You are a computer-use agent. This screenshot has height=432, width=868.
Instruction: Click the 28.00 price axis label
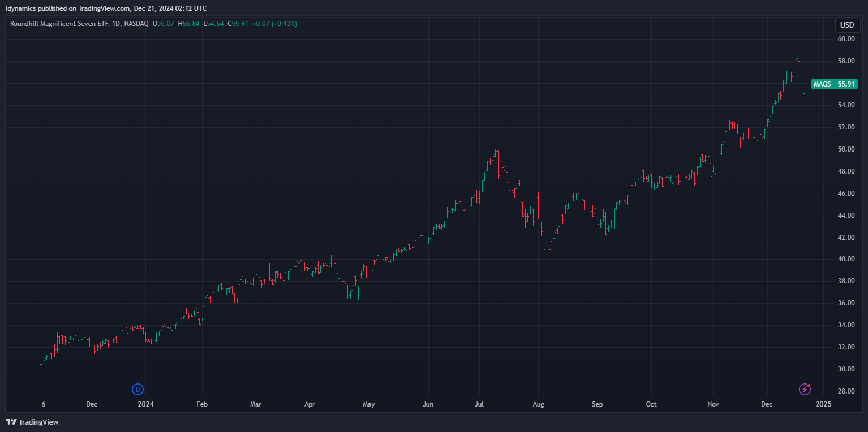846,391
